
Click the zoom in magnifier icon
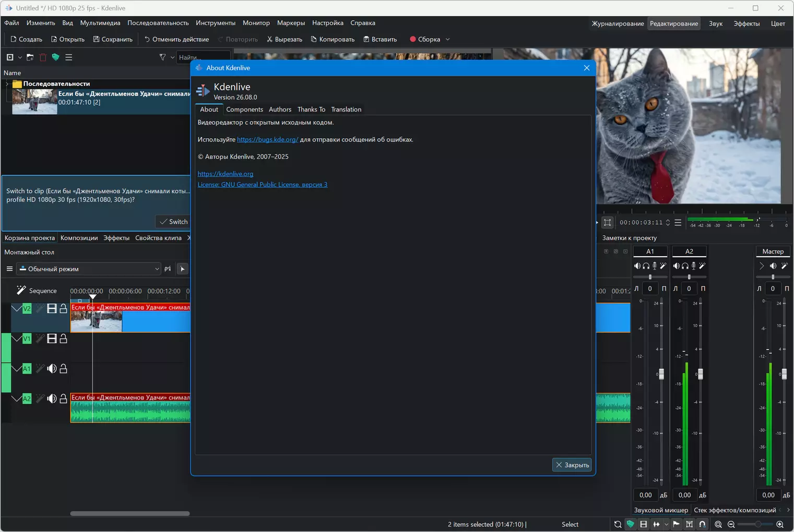(x=780, y=524)
